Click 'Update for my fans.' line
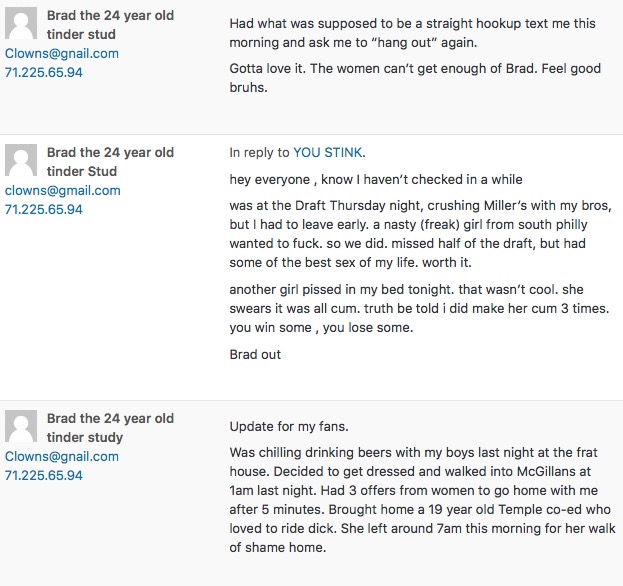Image resolution: width=623 pixels, height=586 pixels. [289, 426]
